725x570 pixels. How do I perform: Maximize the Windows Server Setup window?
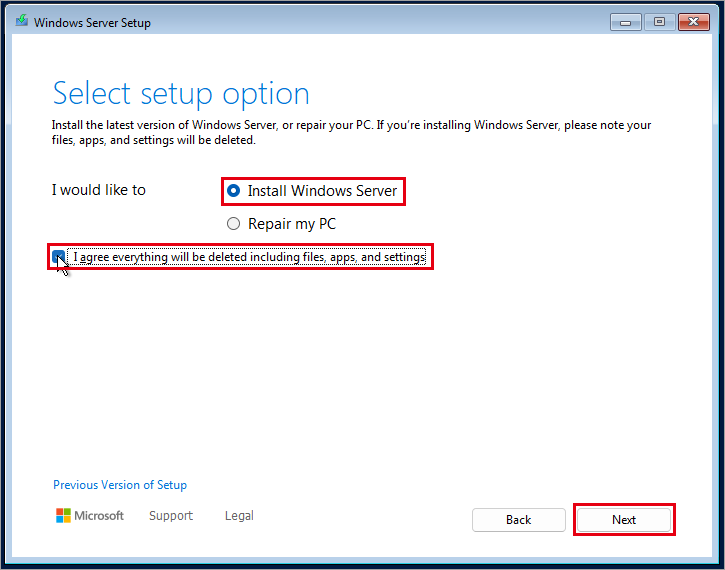click(659, 22)
